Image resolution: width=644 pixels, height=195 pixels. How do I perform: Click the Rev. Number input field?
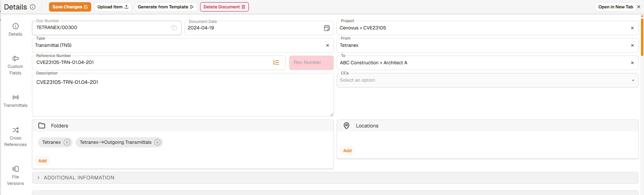click(311, 63)
